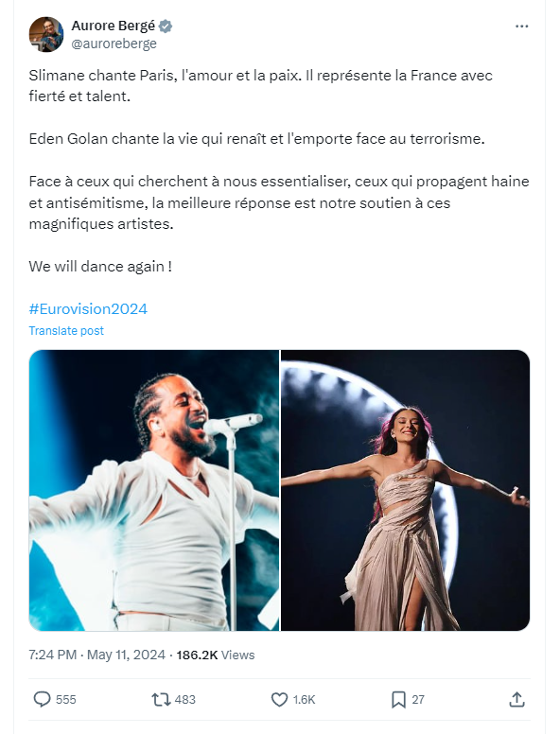The height and width of the screenshot is (734, 560).
Task: Click the reply speech bubble icon
Action: pyautogui.click(x=42, y=699)
